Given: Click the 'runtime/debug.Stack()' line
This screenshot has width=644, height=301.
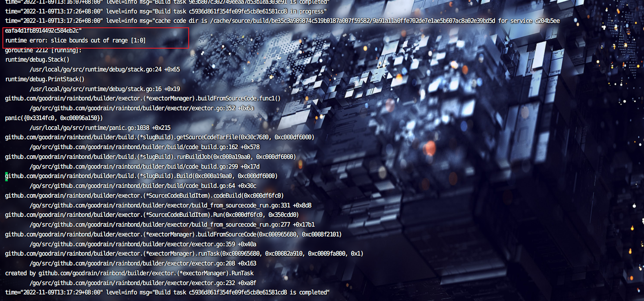Looking at the screenshot, I should pos(37,60).
